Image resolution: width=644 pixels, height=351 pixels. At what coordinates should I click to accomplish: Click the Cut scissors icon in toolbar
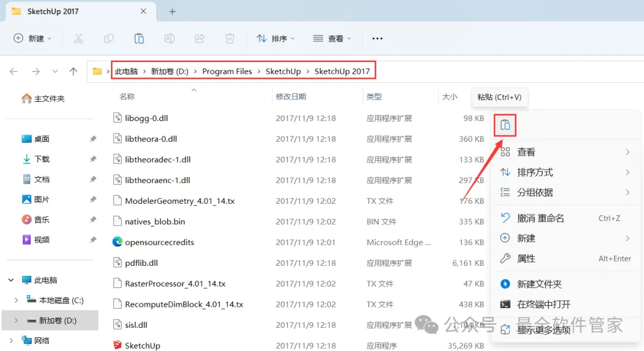pyautogui.click(x=79, y=39)
